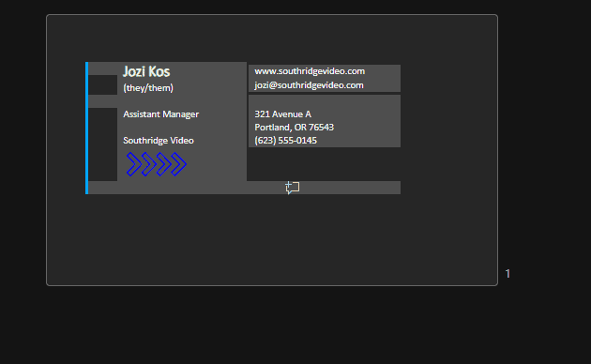Viewport: 591px width, 364px height.
Task: Click the jozi@southridgevideo.com email address
Action: click(x=309, y=85)
